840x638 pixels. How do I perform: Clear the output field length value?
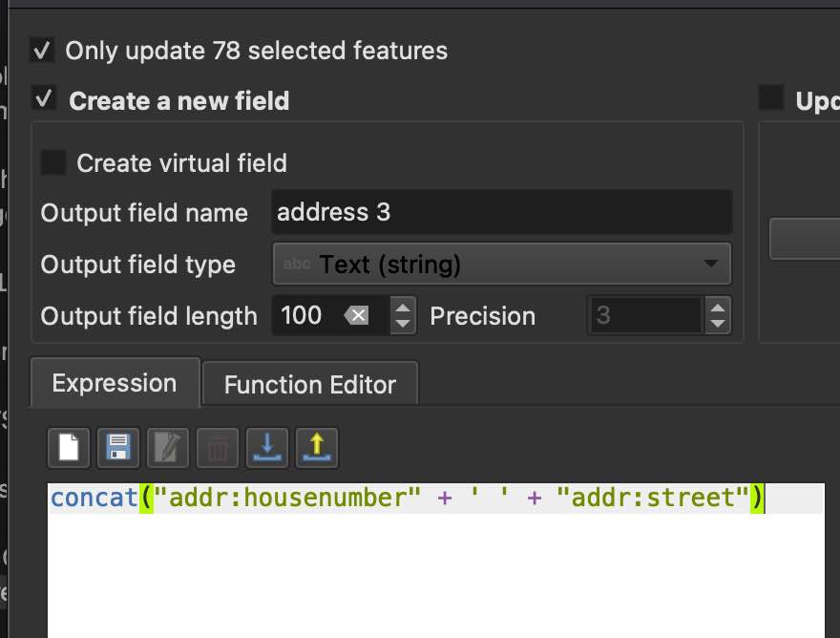point(356,315)
